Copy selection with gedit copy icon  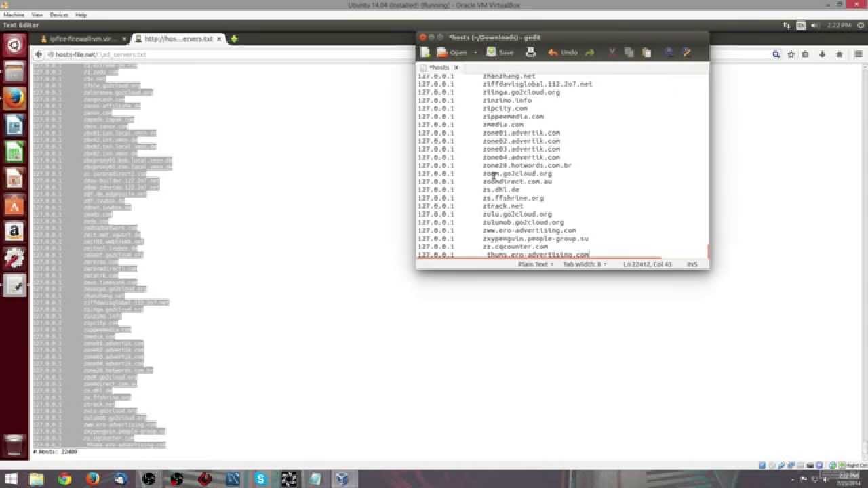coord(629,52)
